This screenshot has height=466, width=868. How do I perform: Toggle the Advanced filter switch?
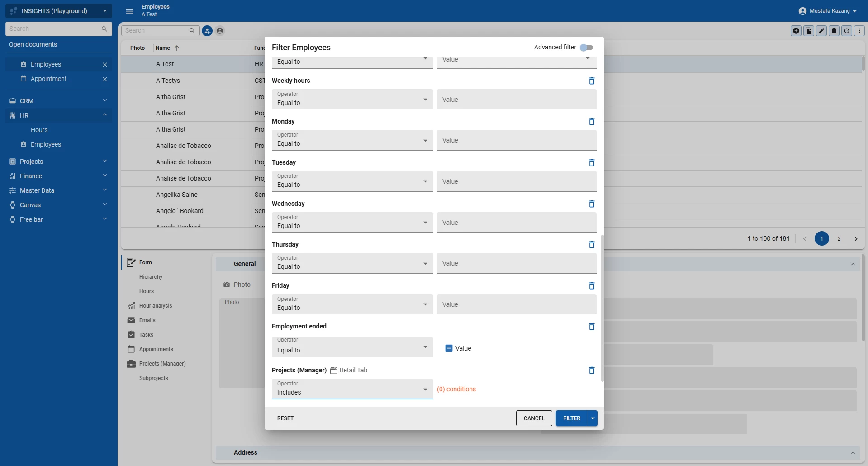pos(586,48)
